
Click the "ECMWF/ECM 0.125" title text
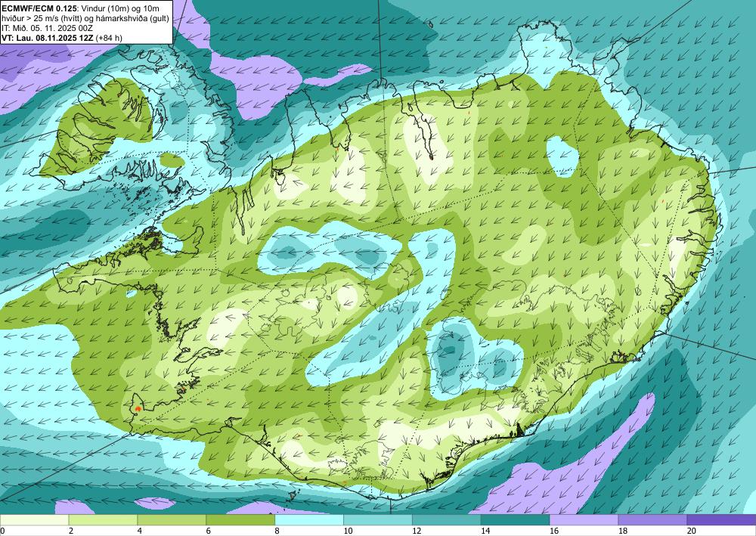pos(39,8)
